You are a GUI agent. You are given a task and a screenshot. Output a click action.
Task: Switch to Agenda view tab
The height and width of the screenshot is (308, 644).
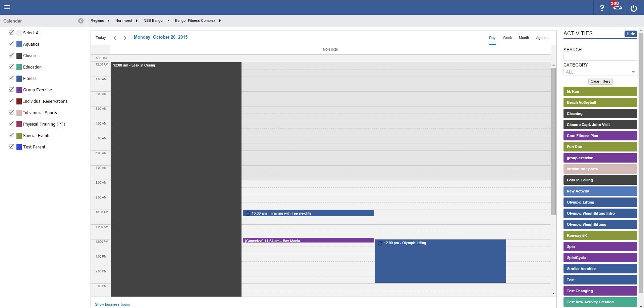click(x=542, y=38)
